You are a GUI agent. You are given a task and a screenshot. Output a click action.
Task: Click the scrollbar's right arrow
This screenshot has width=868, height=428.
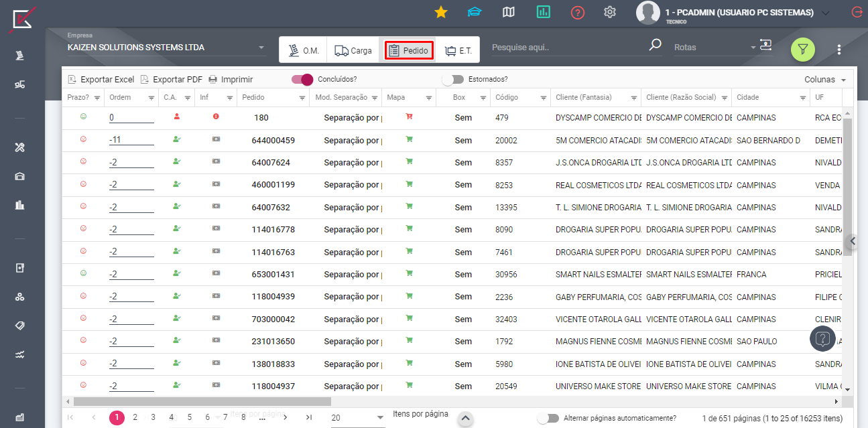(836, 401)
